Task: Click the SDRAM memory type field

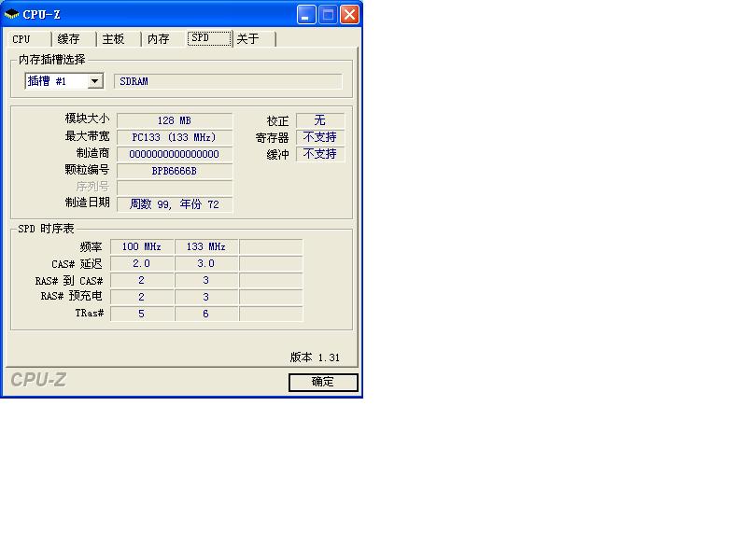Action: (228, 81)
